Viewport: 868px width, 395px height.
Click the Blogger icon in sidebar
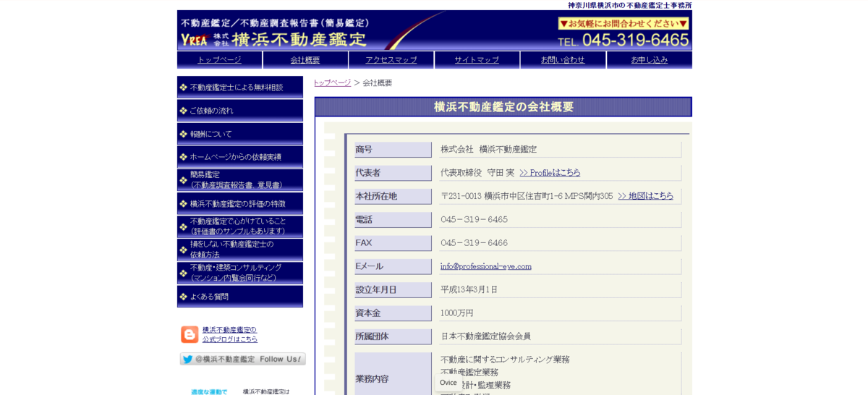pos(190,334)
